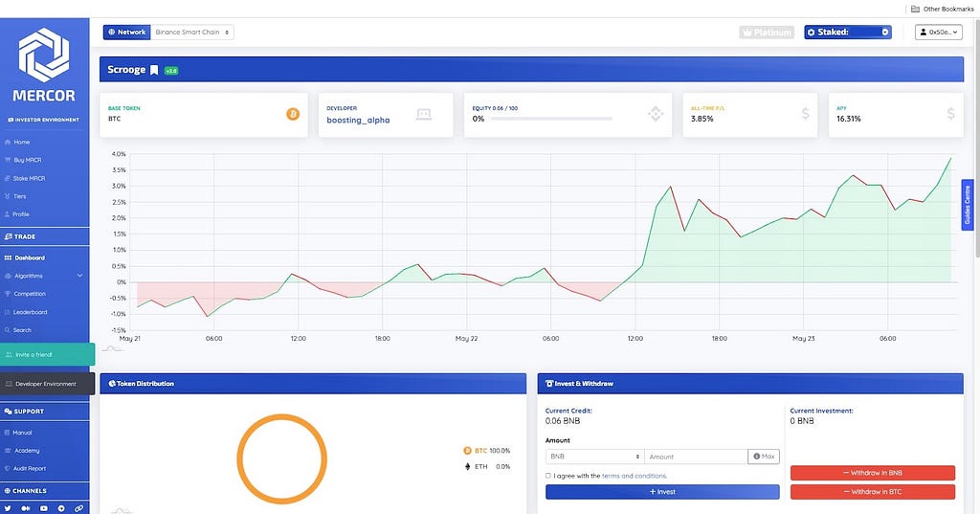
Task: Click the chain link channel icon
Action: pyautogui.click(x=78, y=508)
